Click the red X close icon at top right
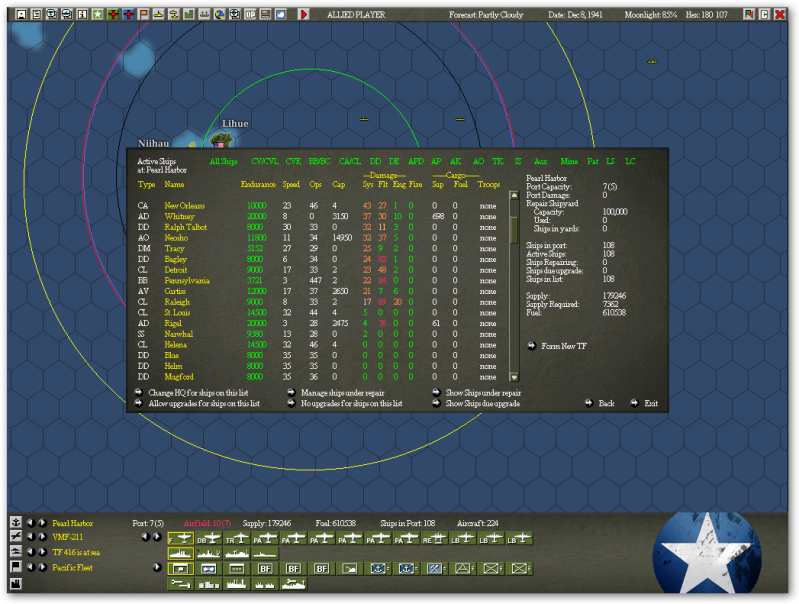 pyautogui.click(x=780, y=14)
